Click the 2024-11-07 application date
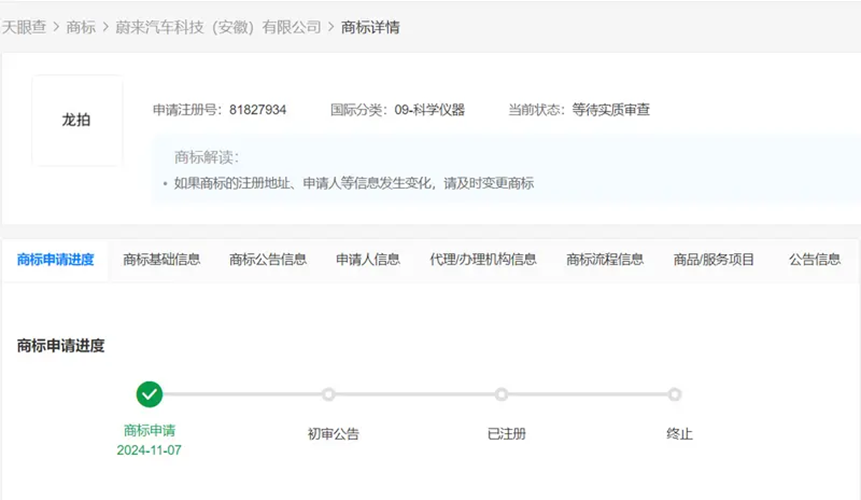The image size is (861, 500). click(x=149, y=450)
